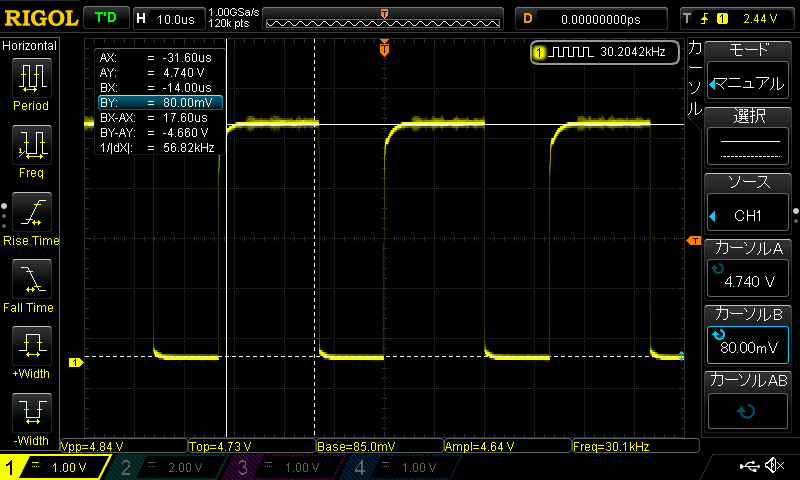Select the Fall Time measurement icon

coord(32,279)
